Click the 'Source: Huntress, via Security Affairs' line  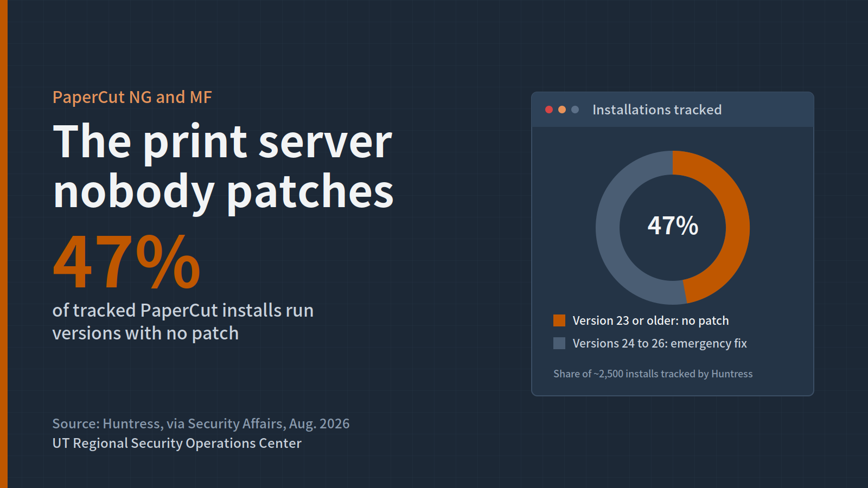[201, 423]
